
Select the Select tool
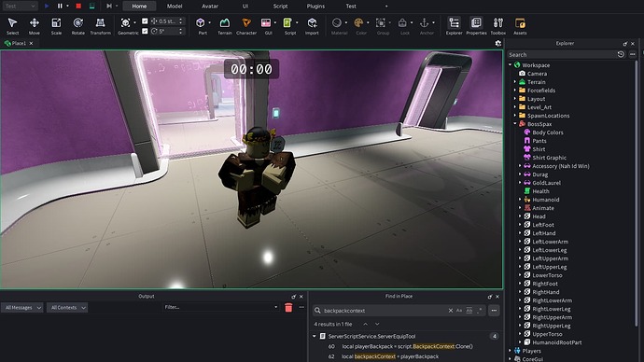click(x=12, y=26)
